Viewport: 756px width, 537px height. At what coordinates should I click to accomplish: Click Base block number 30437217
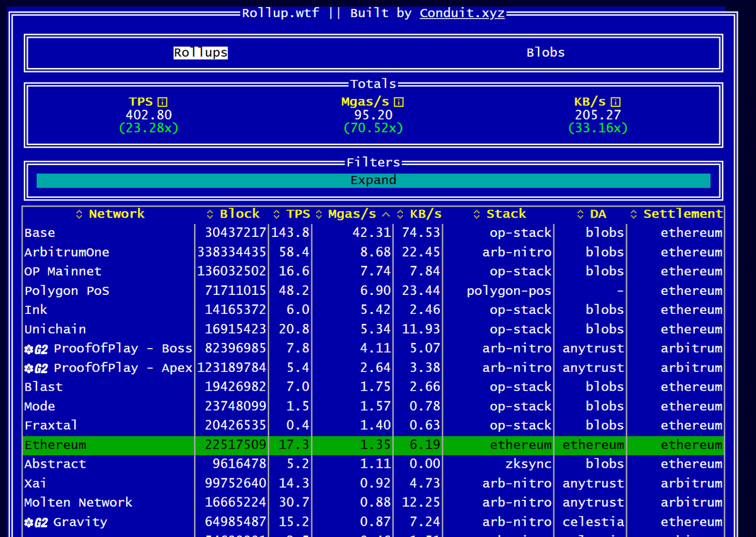[x=236, y=233]
